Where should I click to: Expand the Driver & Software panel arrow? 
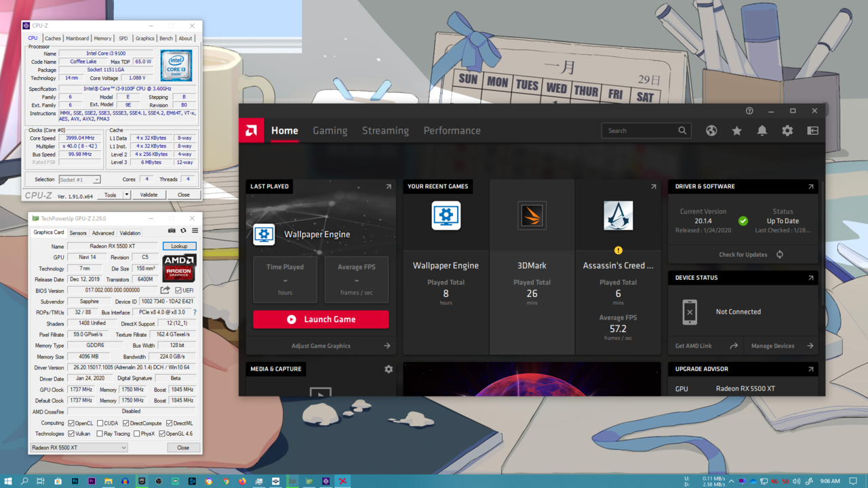pyautogui.click(x=810, y=186)
